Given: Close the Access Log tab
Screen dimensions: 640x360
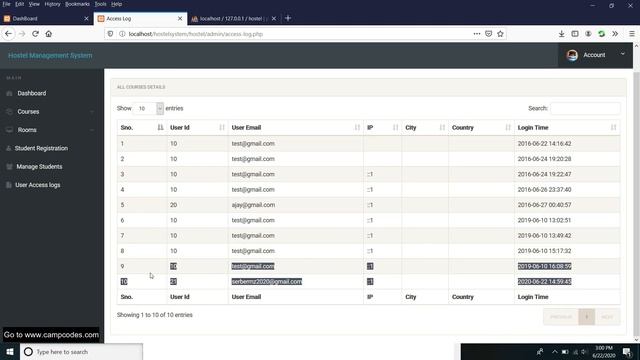Looking at the screenshot, I should [x=180, y=18].
